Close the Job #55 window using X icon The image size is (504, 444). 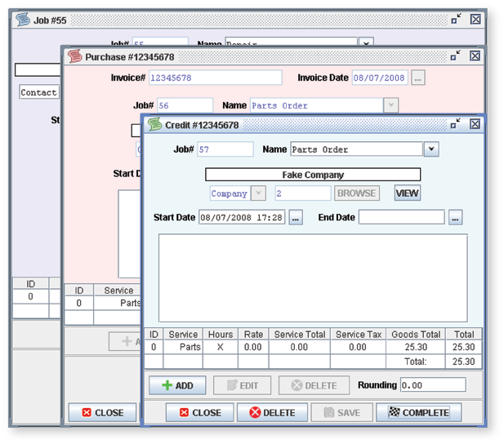475,20
